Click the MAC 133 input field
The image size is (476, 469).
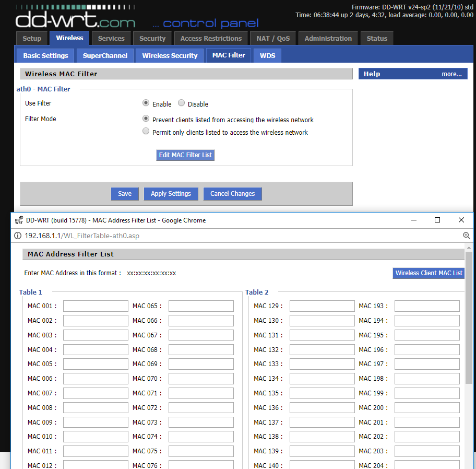pos(322,364)
